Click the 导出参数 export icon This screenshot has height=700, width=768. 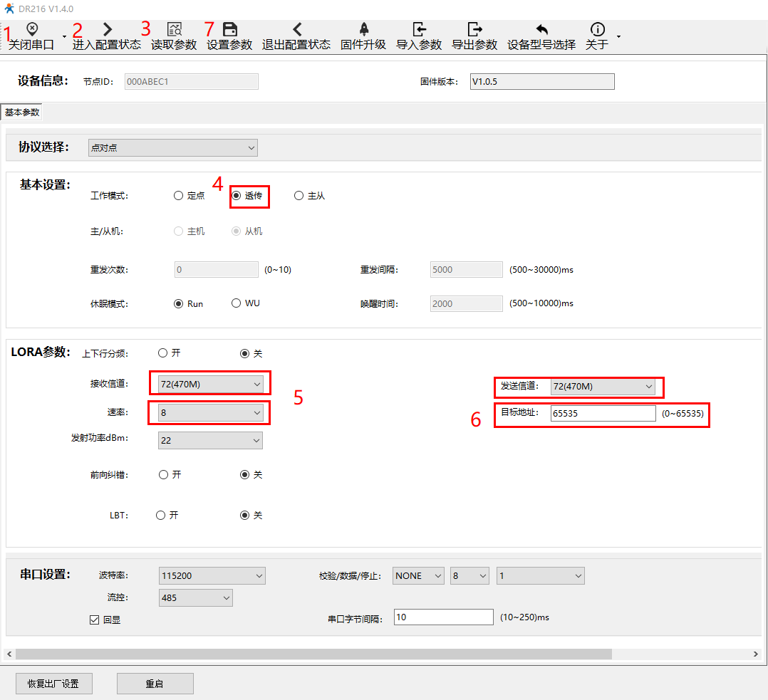474,29
